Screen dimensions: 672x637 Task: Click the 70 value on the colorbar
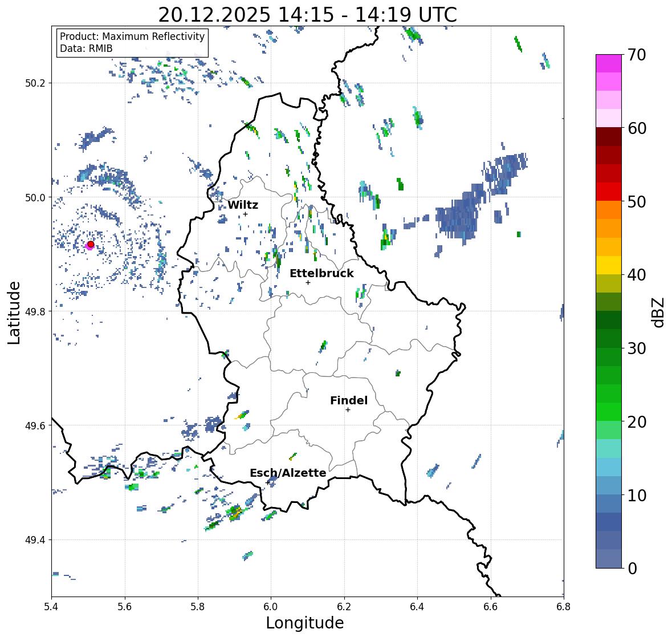pyautogui.click(x=637, y=55)
